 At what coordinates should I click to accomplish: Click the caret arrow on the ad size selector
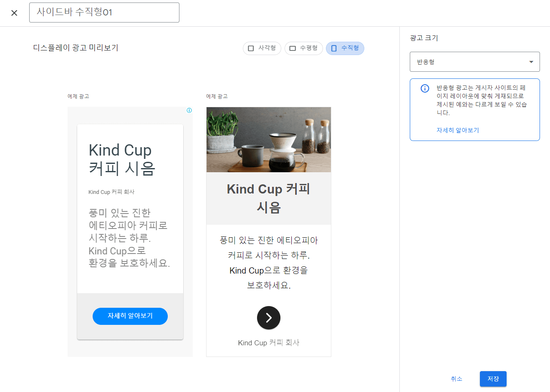tap(532, 61)
